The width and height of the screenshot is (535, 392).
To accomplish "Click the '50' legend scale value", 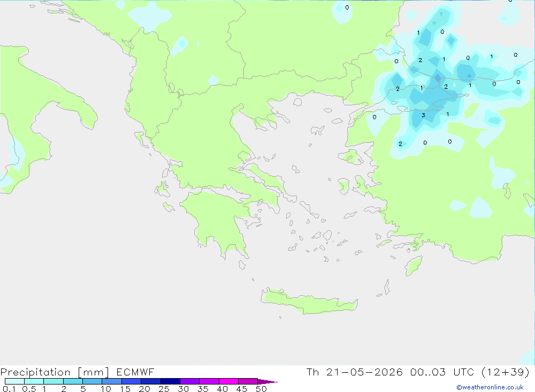I will [261, 389].
